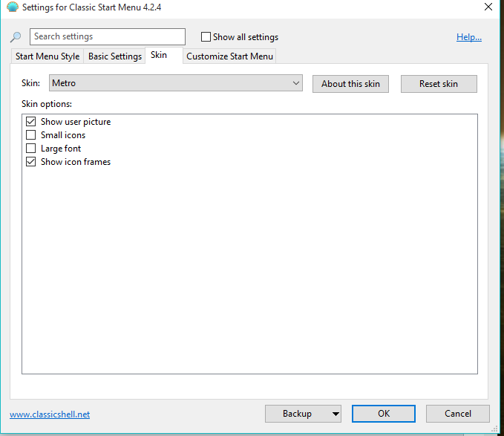The height and width of the screenshot is (436, 504).
Task: Open the Backup dropdown arrow
Action: [x=336, y=414]
